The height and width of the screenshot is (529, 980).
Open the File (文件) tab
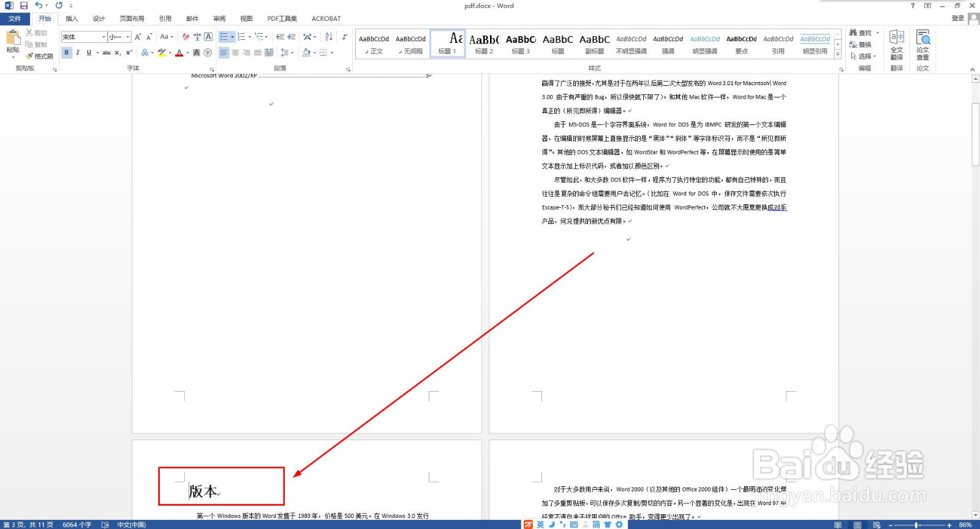coord(15,18)
